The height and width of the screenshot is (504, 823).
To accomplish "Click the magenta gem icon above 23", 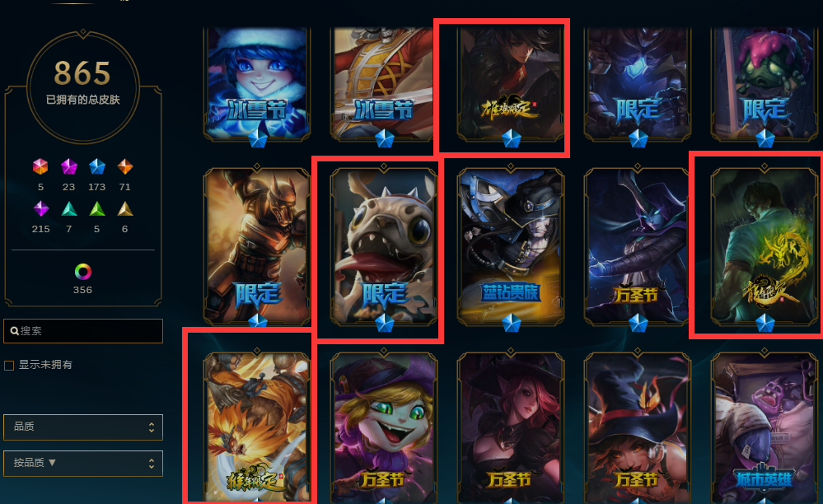I will [68, 167].
